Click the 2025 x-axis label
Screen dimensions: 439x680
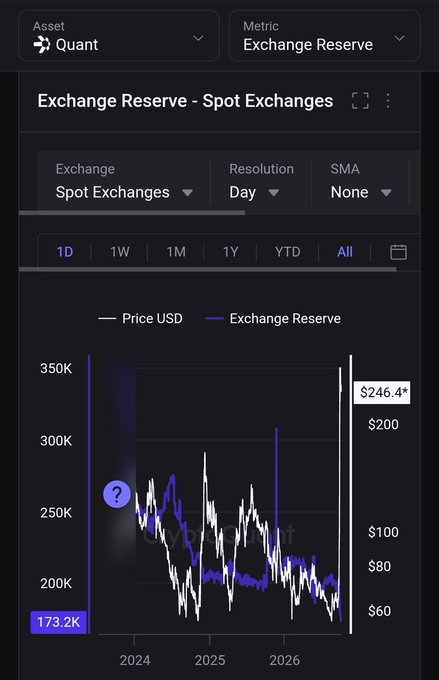click(210, 660)
